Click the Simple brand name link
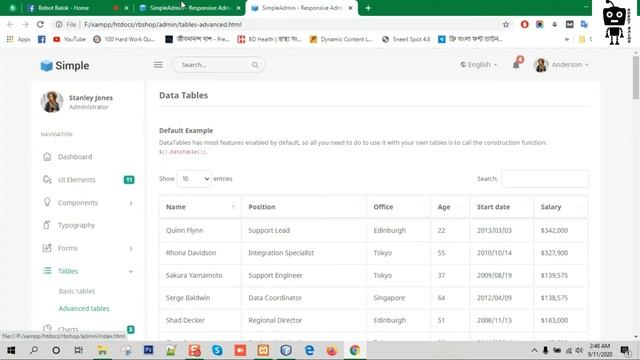Image resolution: width=640 pixels, height=360 pixels. click(x=72, y=65)
